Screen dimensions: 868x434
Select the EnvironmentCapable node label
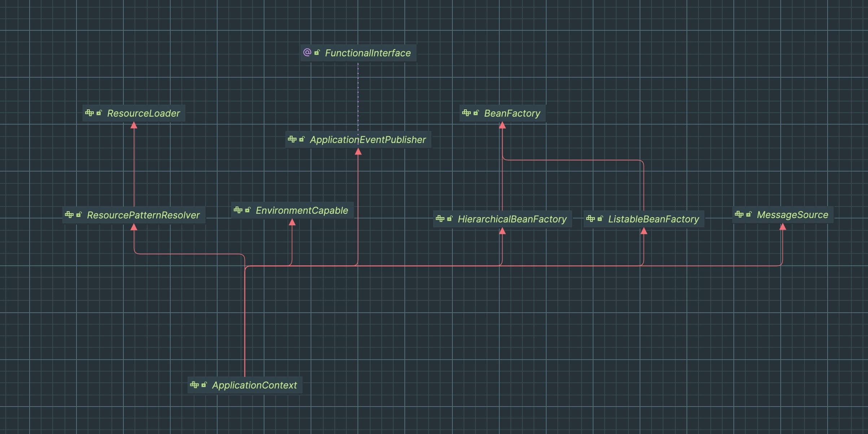(302, 211)
